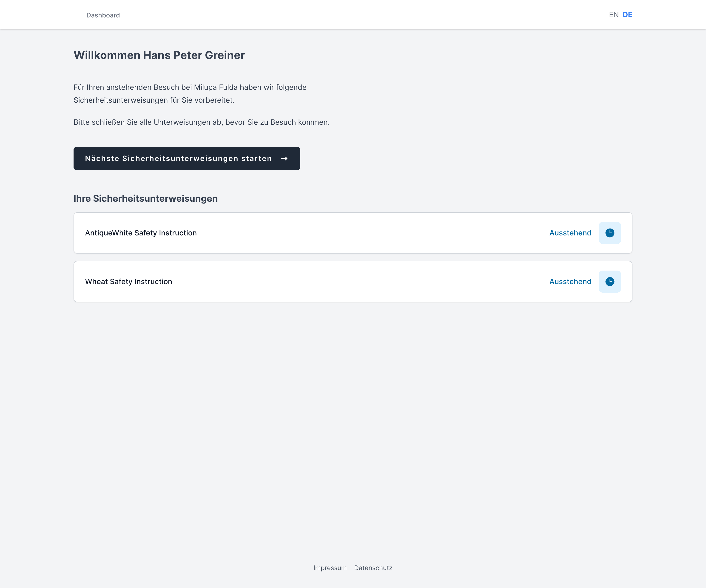Click the arrow icon on the start button
The width and height of the screenshot is (706, 588).
[x=285, y=158]
